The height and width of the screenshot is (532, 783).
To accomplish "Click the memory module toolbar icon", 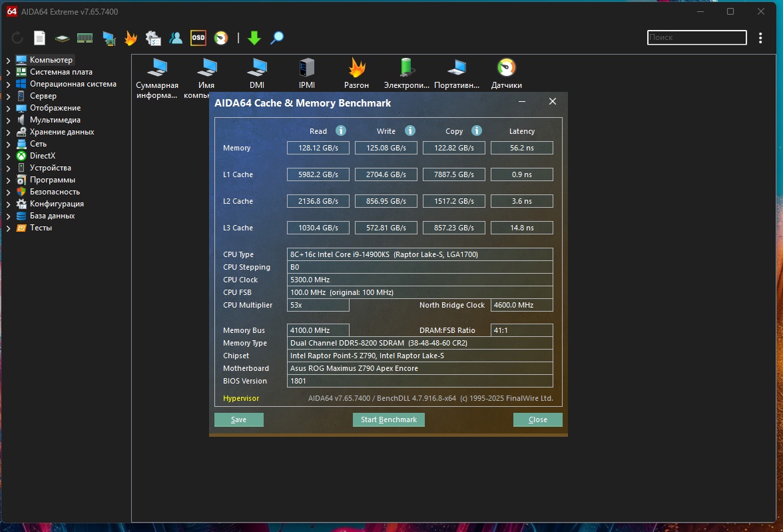I will (x=85, y=38).
